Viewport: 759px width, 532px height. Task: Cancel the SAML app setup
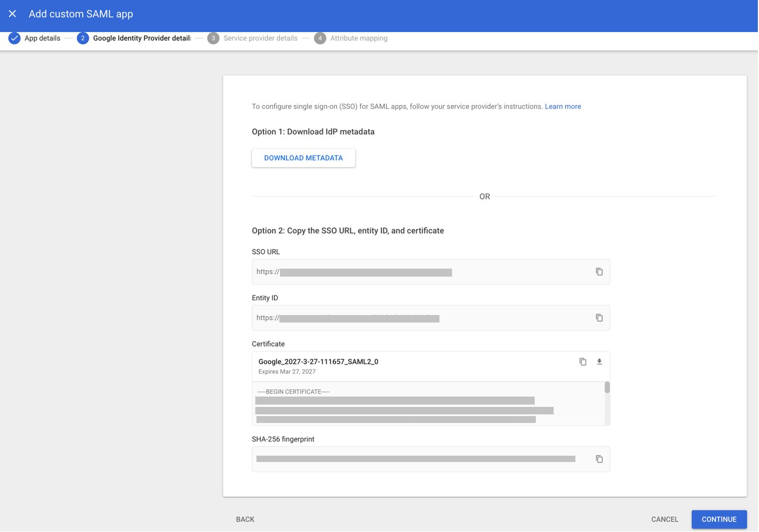click(664, 519)
